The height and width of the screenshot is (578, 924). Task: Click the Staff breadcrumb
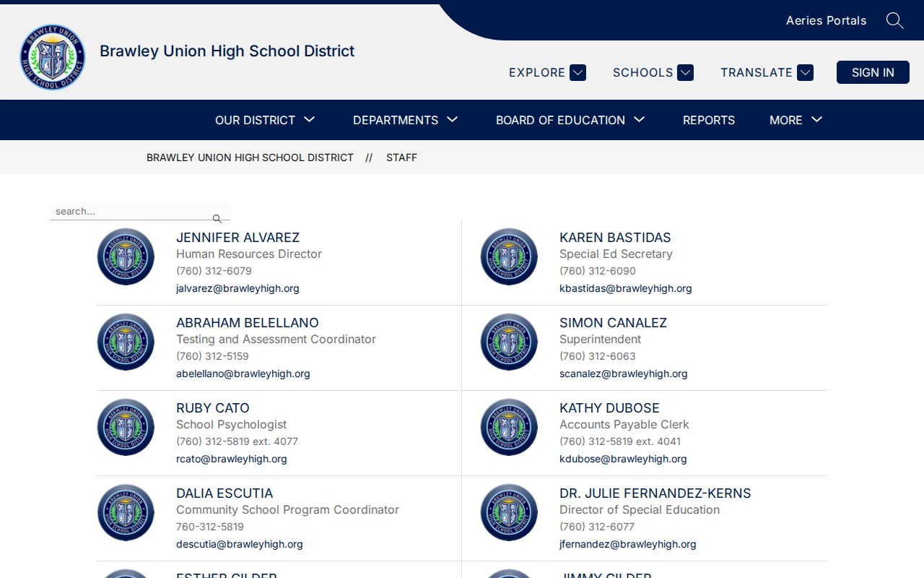(401, 158)
